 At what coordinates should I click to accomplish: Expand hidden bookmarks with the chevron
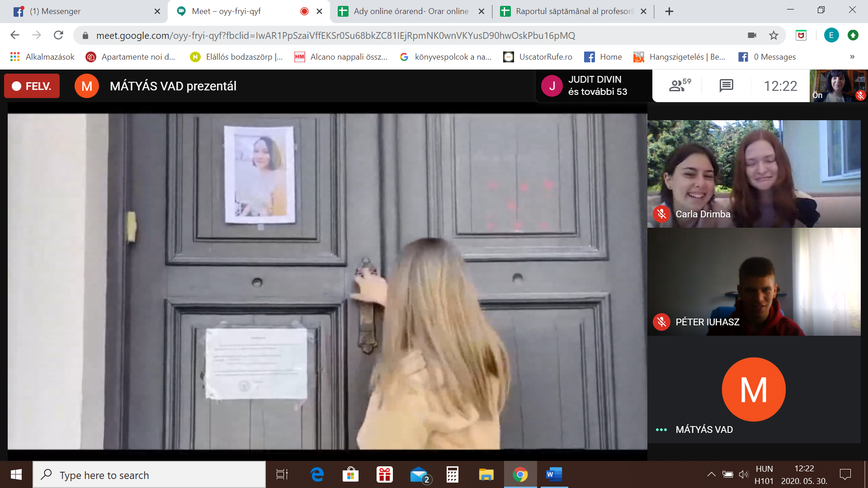tap(852, 57)
